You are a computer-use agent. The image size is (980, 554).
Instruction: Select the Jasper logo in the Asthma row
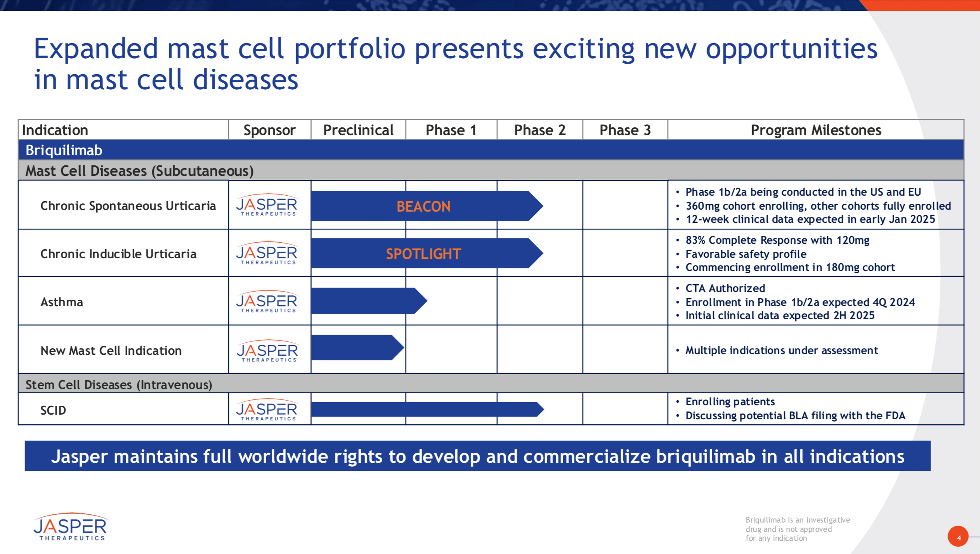(269, 302)
